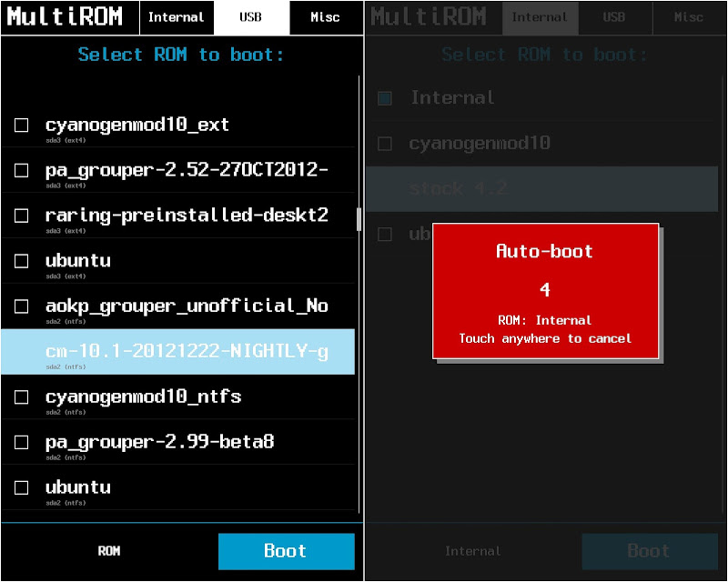Image resolution: width=728 pixels, height=582 pixels.
Task: Click the countdown number 4 in the Auto-boot dialog
Action: pyautogui.click(x=545, y=290)
